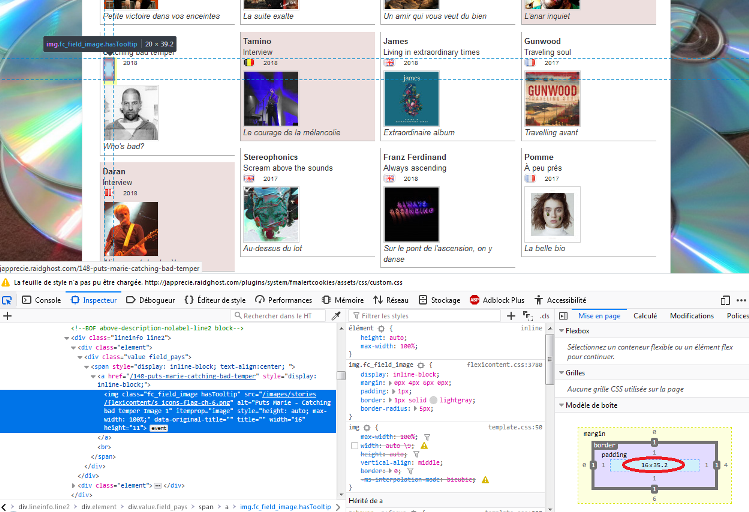Open the Adblock Plus panel

coord(497,300)
